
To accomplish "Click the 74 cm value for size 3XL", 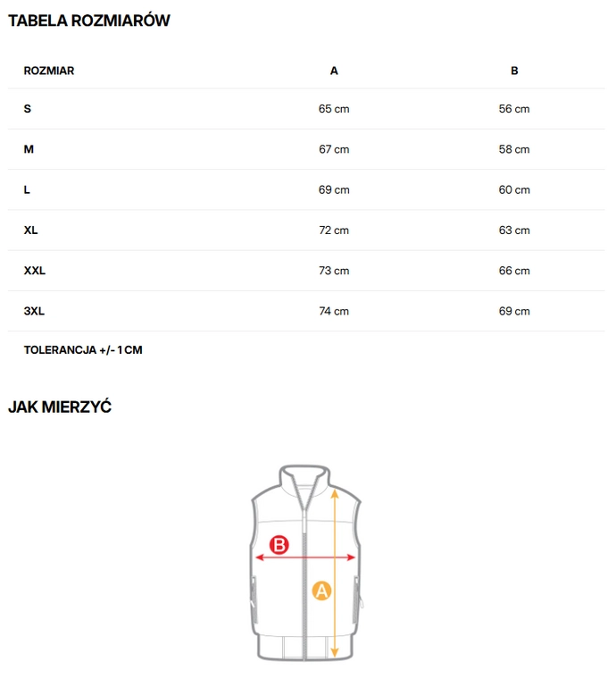I will coord(334,311).
